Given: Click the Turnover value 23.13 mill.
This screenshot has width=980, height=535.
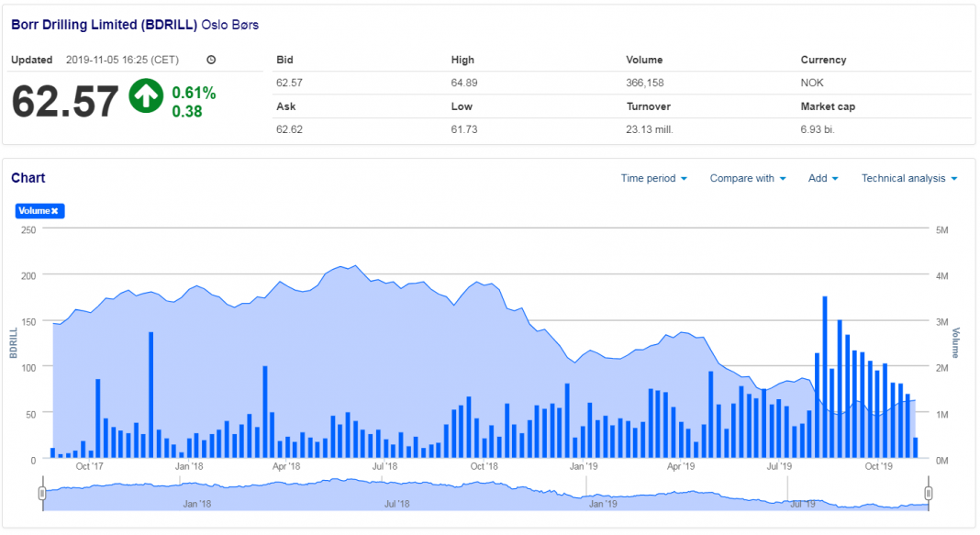Looking at the screenshot, I should [x=650, y=129].
